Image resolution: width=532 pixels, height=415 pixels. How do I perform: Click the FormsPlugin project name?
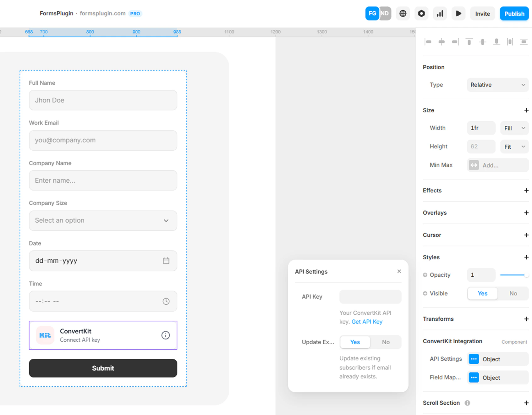point(57,14)
